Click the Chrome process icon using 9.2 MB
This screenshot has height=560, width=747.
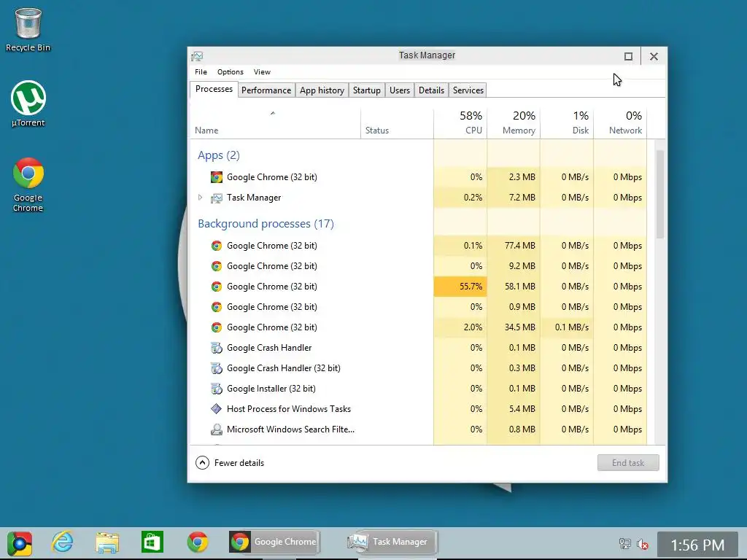pyautogui.click(x=216, y=266)
